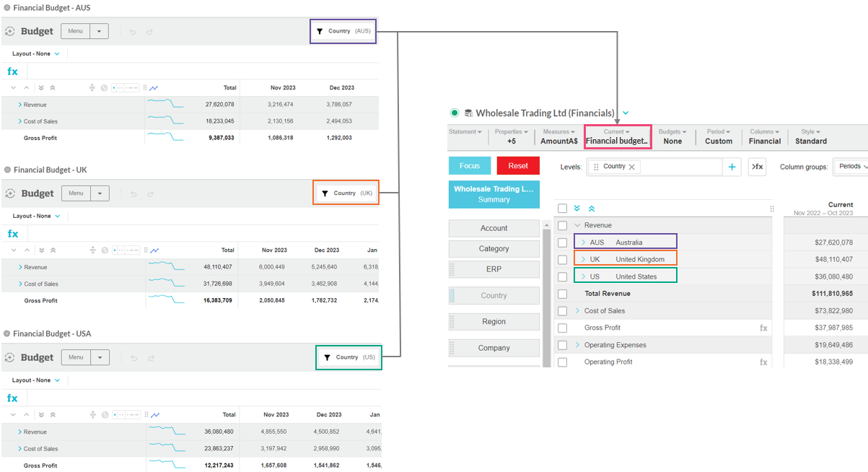Click the Country (AUS) filter icon
The height and width of the screenshot is (472, 868).
[x=320, y=31]
